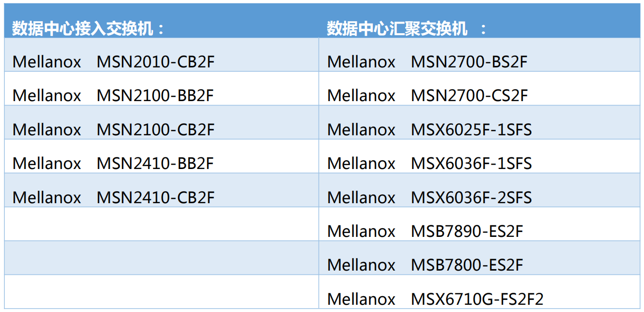The height and width of the screenshot is (312, 644).
Task: Select the MSN2700-CS2F switch entry
Action: tap(469, 95)
